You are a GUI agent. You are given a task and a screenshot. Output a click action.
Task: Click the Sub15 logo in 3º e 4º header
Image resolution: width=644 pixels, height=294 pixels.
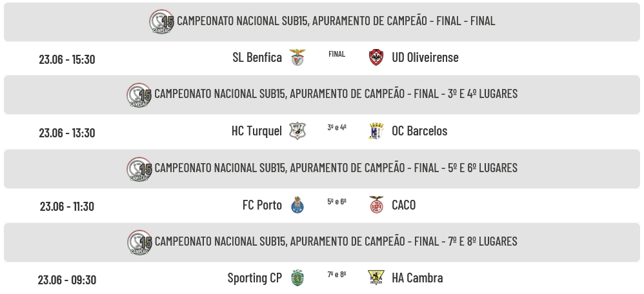coord(139,95)
